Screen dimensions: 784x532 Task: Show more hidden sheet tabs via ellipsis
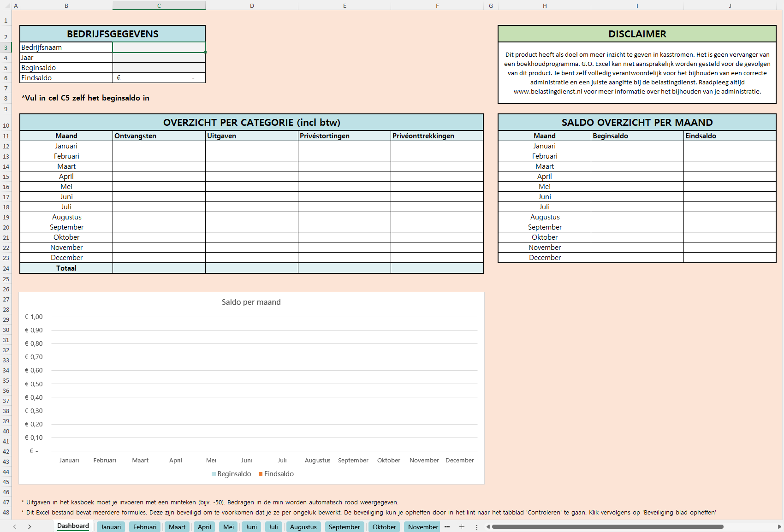pyautogui.click(x=447, y=527)
